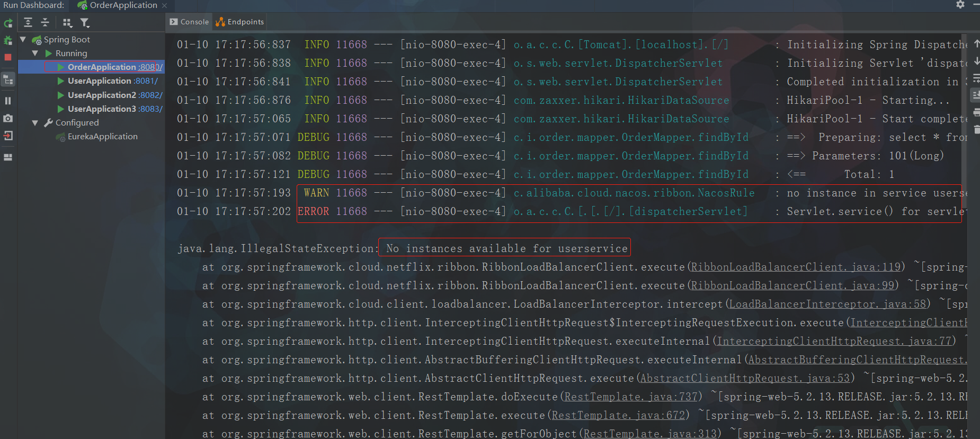
Task: Select UserApplication2 in the tree
Action: coord(102,95)
